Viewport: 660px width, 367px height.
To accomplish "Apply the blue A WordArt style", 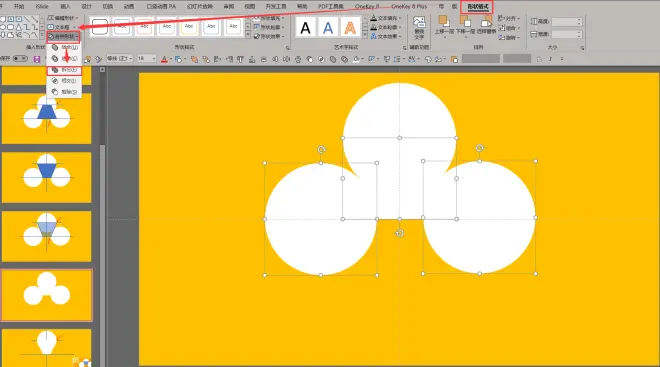I will [x=328, y=28].
